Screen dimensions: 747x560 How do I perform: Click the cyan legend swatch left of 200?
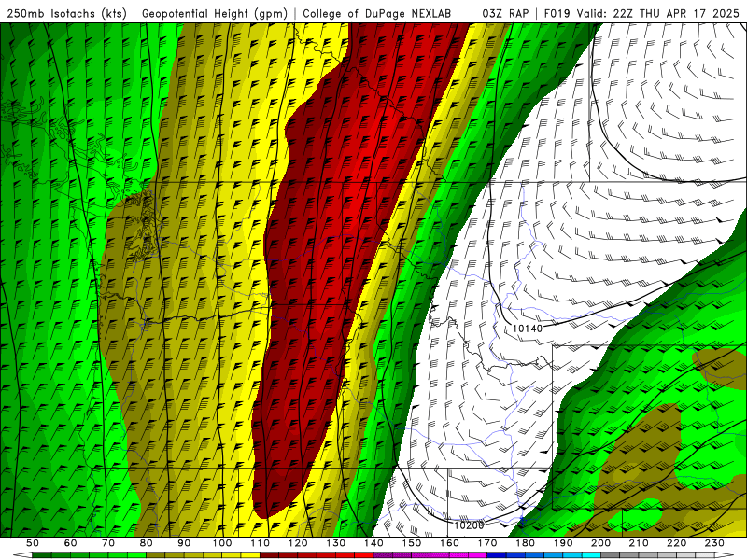pyautogui.click(x=591, y=555)
